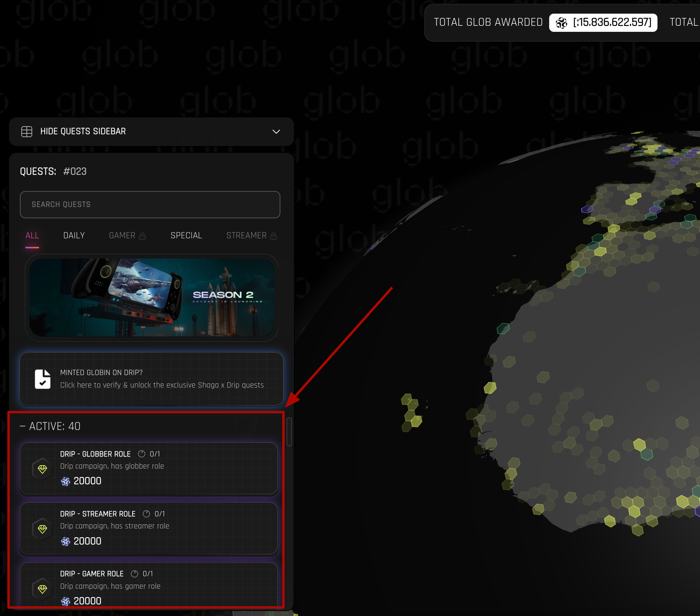Open the Drip - Globber Role quest

pos(149,468)
